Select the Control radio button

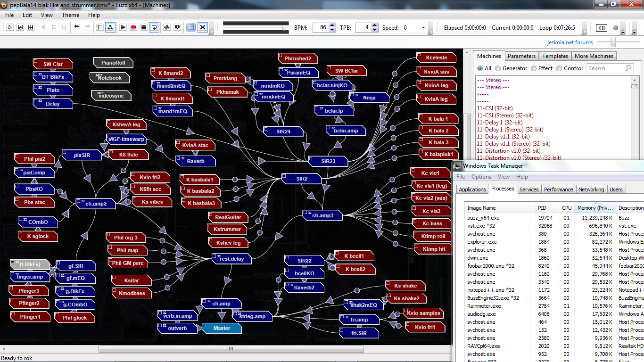559,68
